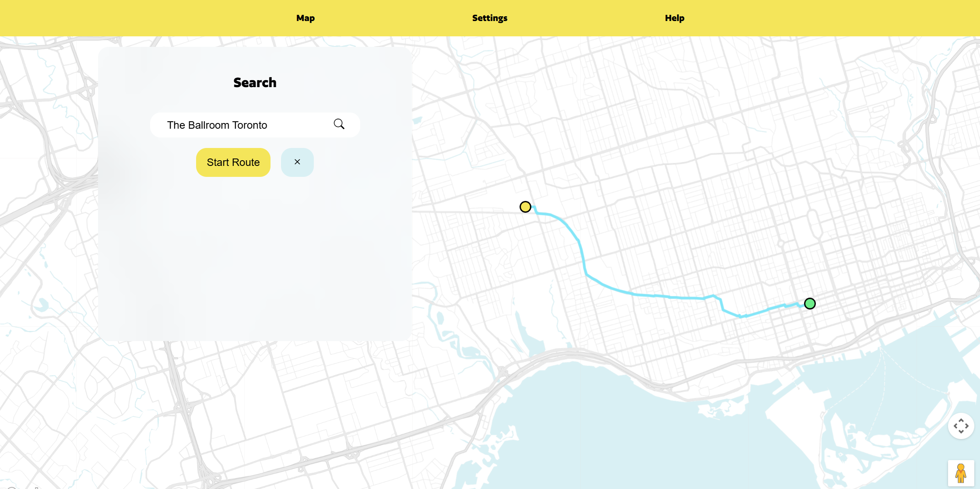
Task: Clear the route with the X button
Action: point(297,162)
